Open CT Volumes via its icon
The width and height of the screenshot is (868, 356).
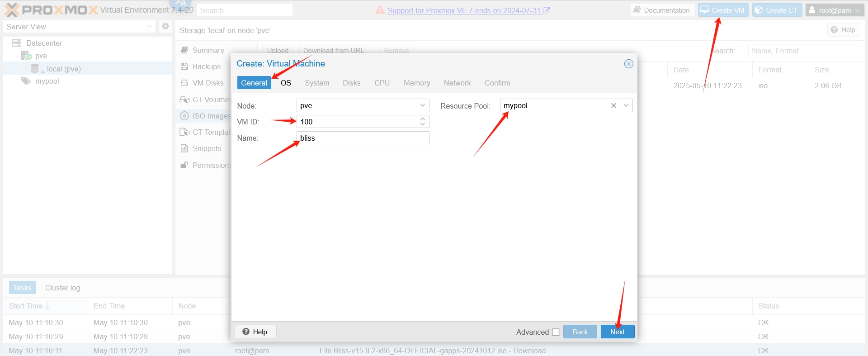(x=184, y=100)
